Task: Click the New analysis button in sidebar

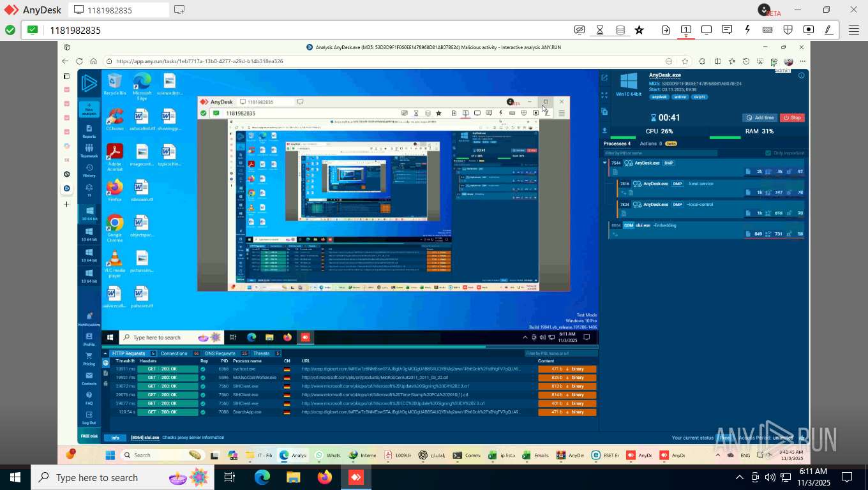Action: tap(89, 108)
